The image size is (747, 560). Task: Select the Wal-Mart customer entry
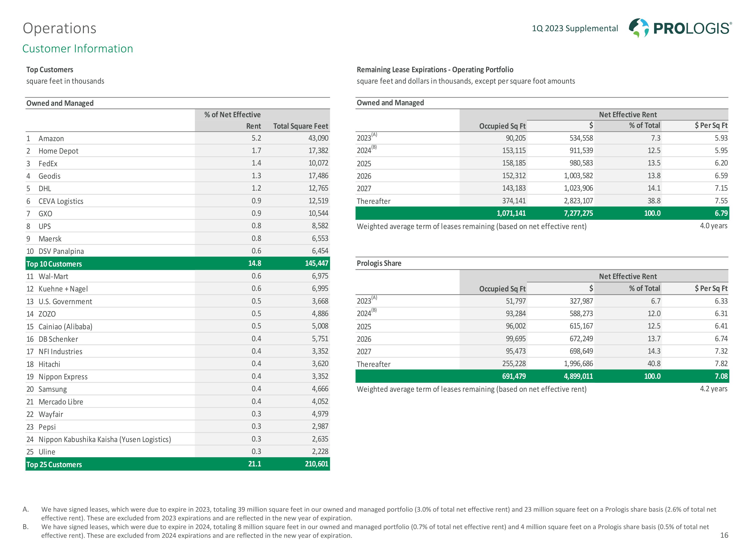53,277
